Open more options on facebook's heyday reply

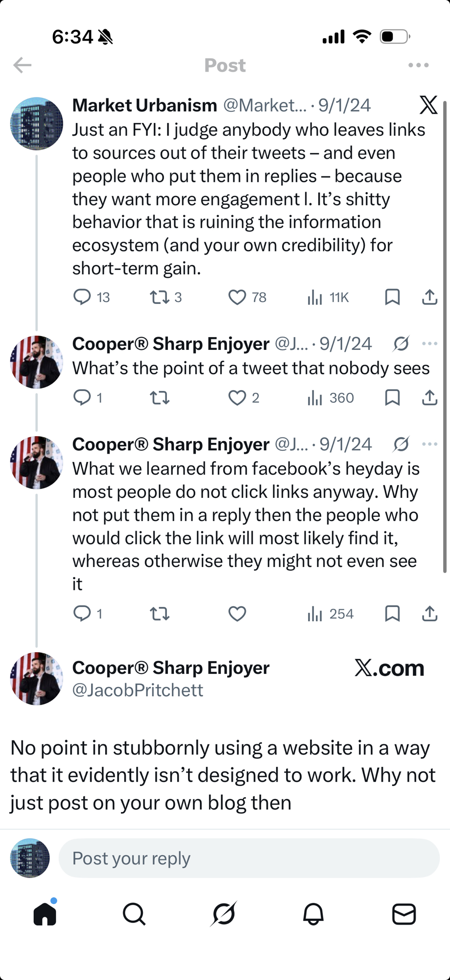429,444
